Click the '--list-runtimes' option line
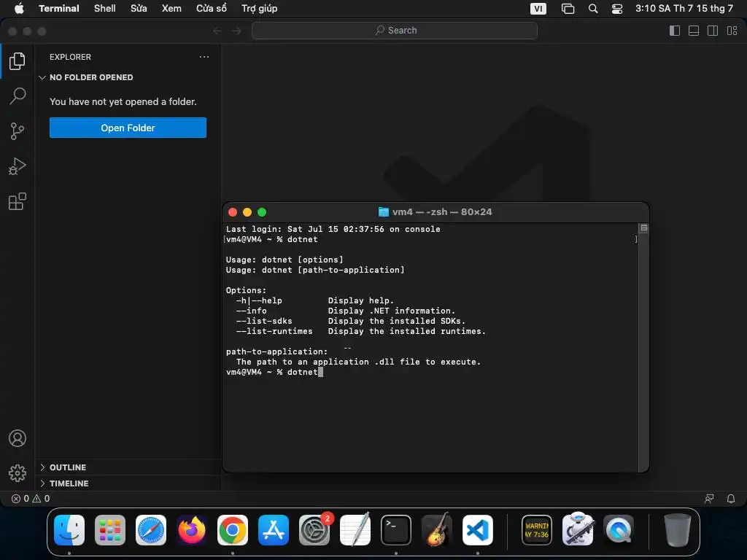The height and width of the screenshot is (560, 747). [x=360, y=331]
